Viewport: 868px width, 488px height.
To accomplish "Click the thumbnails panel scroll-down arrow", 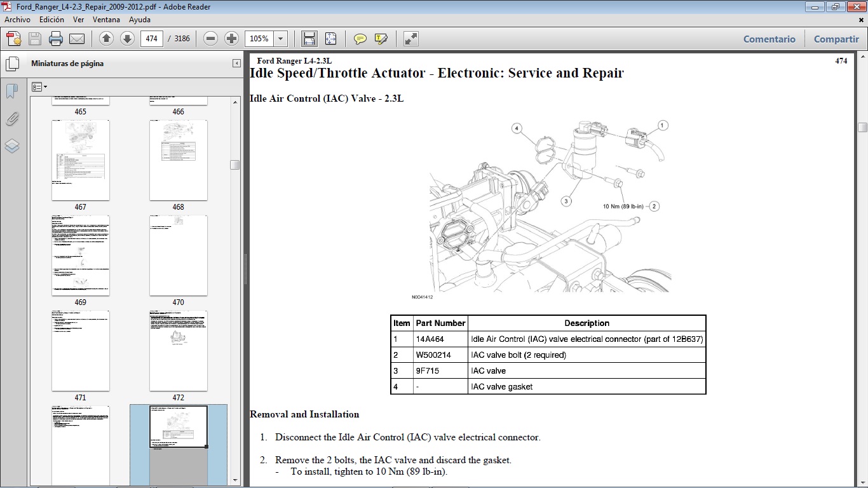I will tap(235, 480).
